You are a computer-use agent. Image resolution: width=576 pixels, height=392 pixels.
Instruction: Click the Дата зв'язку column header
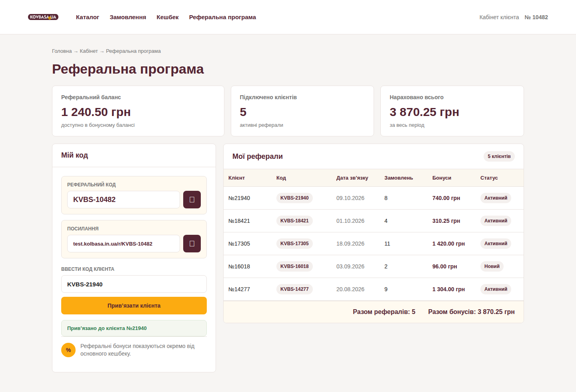[352, 178]
